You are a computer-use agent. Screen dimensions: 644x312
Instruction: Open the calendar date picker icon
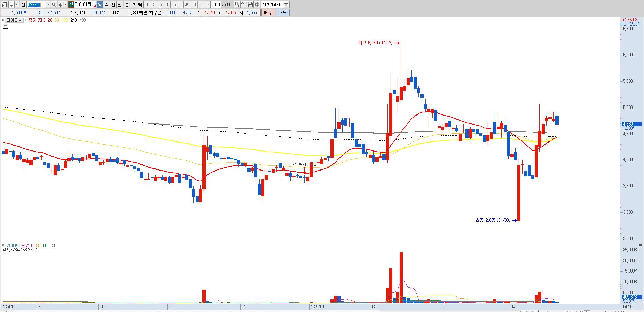coord(286,4)
